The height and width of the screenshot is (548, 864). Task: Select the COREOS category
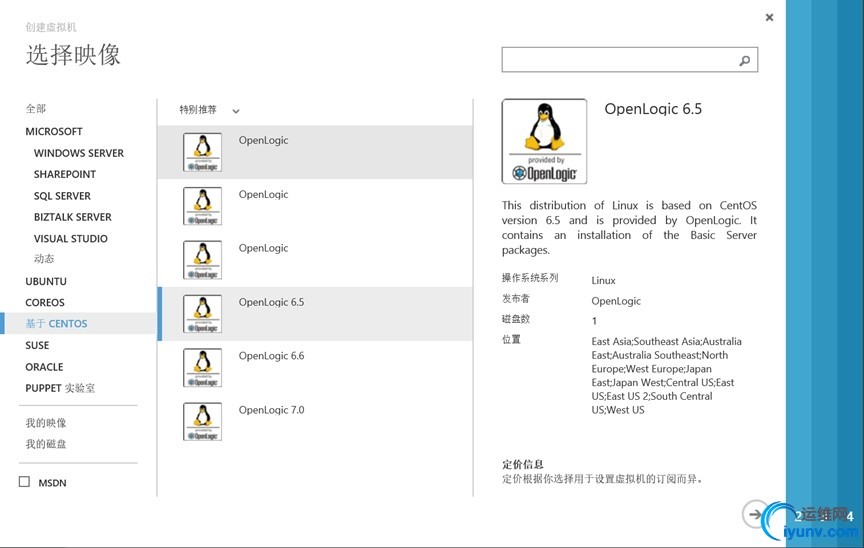(x=45, y=303)
